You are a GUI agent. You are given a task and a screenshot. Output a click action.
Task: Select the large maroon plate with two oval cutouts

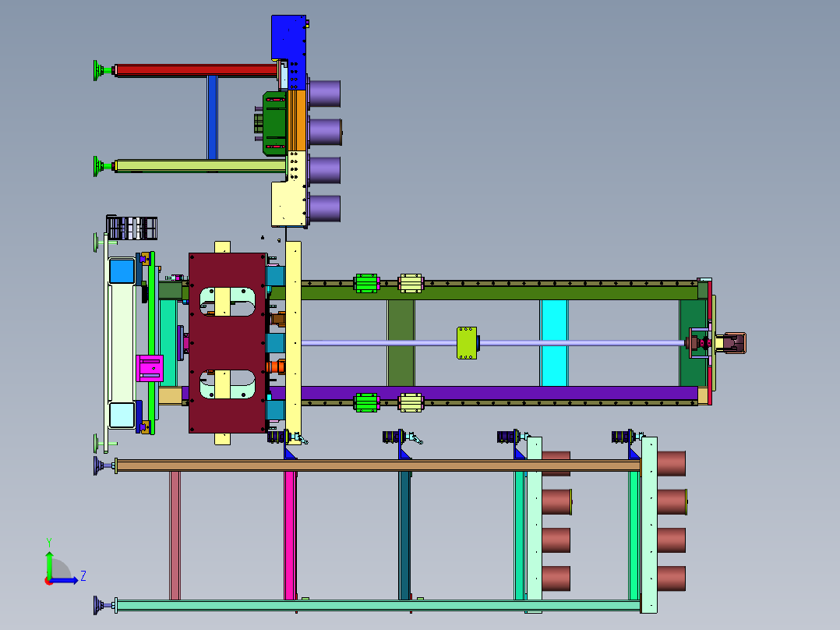pyautogui.click(x=228, y=343)
